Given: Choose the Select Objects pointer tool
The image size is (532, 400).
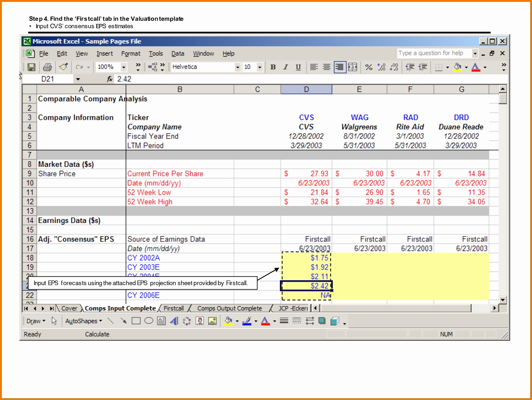Looking at the screenshot, I should pyautogui.click(x=54, y=321).
